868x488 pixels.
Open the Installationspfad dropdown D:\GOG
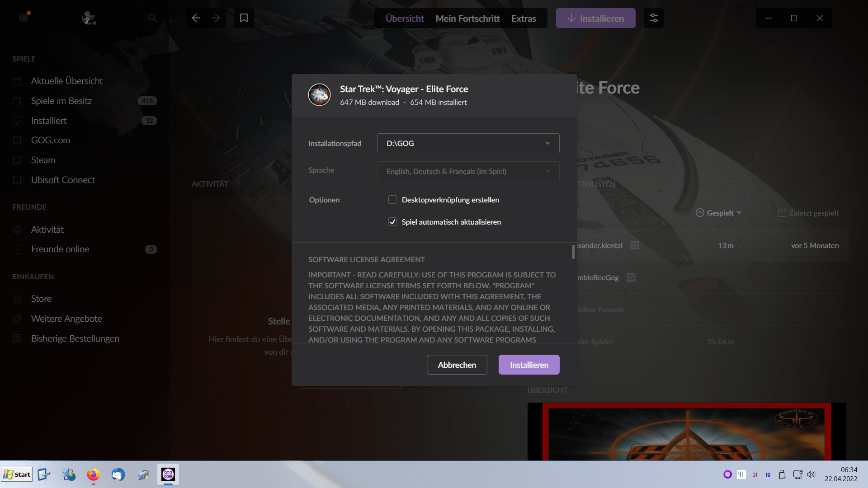point(468,143)
